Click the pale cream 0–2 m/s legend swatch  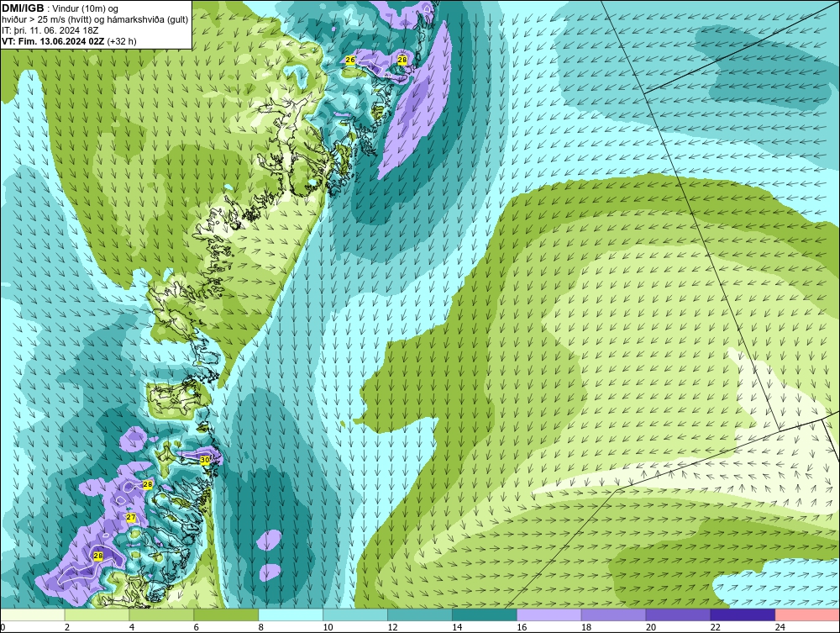32,615
